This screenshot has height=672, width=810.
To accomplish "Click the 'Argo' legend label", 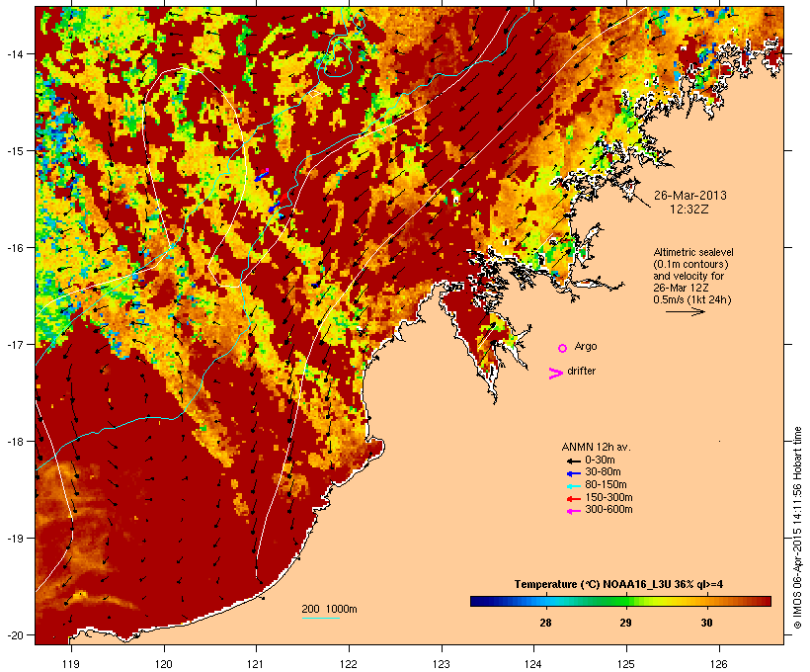I will [586, 346].
